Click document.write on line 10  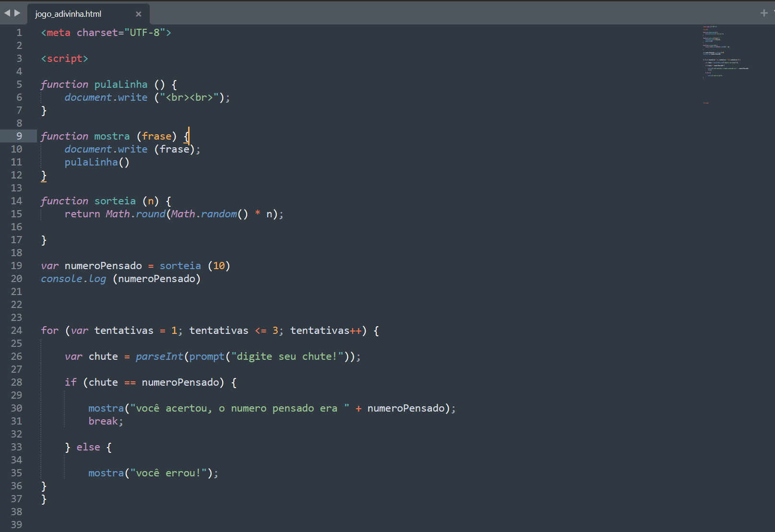tap(106, 149)
